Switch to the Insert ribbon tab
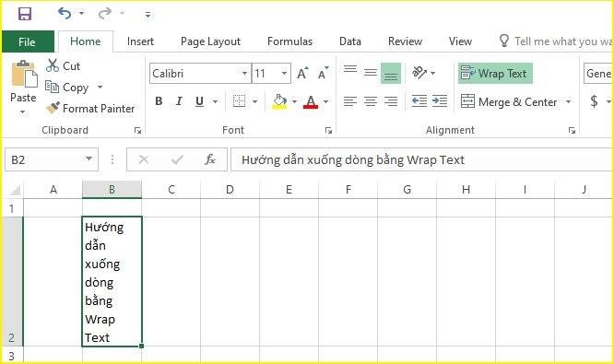Image resolution: width=614 pixels, height=364 pixels. pos(140,41)
